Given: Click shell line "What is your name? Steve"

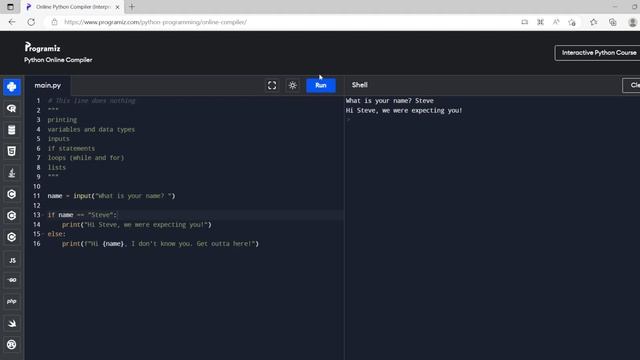Looking at the screenshot, I should pyautogui.click(x=390, y=100).
